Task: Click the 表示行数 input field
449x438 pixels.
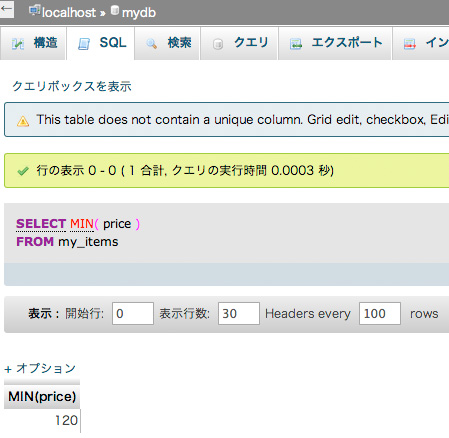Action: (239, 313)
